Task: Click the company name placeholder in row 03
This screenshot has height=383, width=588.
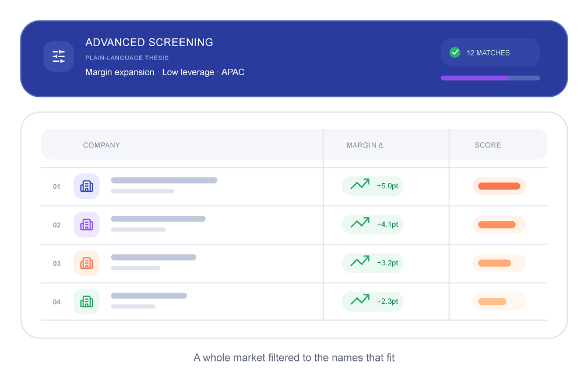Action: [x=153, y=257]
